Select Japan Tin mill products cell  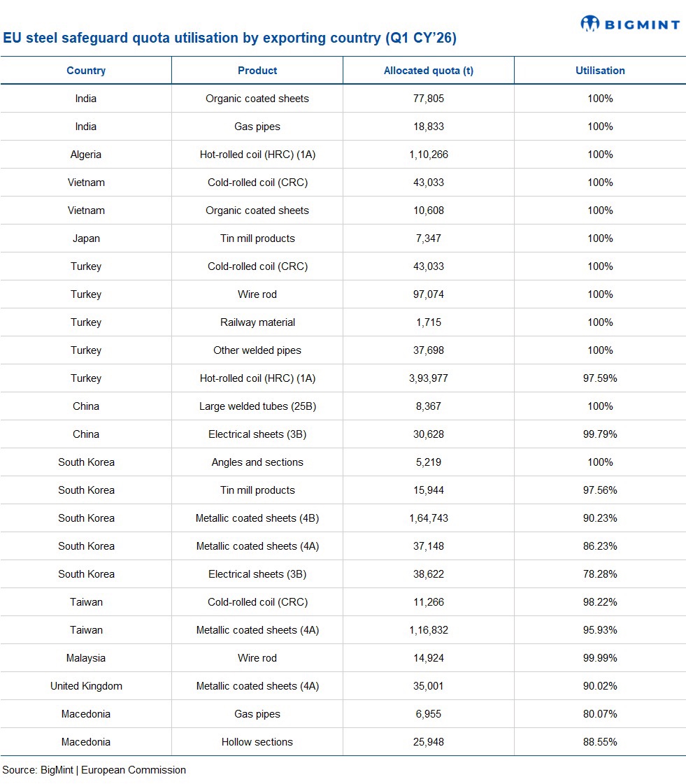[x=257, y=238]
